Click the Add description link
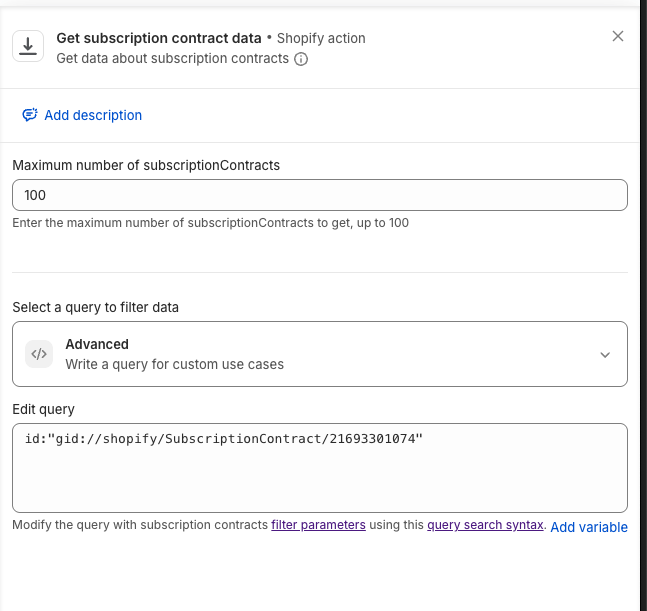 tap(93, 115)
